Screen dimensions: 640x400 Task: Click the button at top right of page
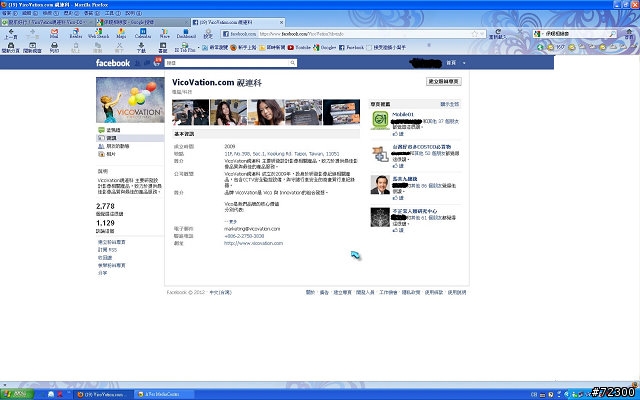(444, 81)
